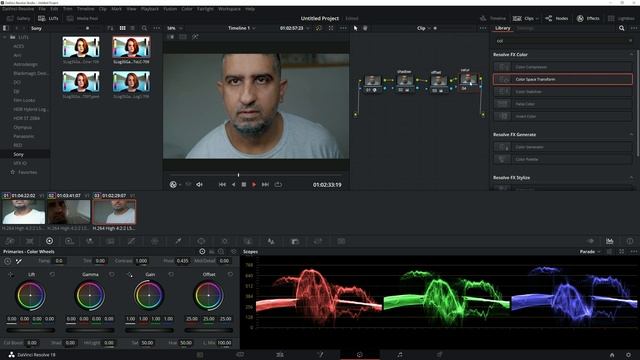Viewport: 640px width, 360px height.
Task: Open the Clip node mode dropdown
Action: coord(424,28)
